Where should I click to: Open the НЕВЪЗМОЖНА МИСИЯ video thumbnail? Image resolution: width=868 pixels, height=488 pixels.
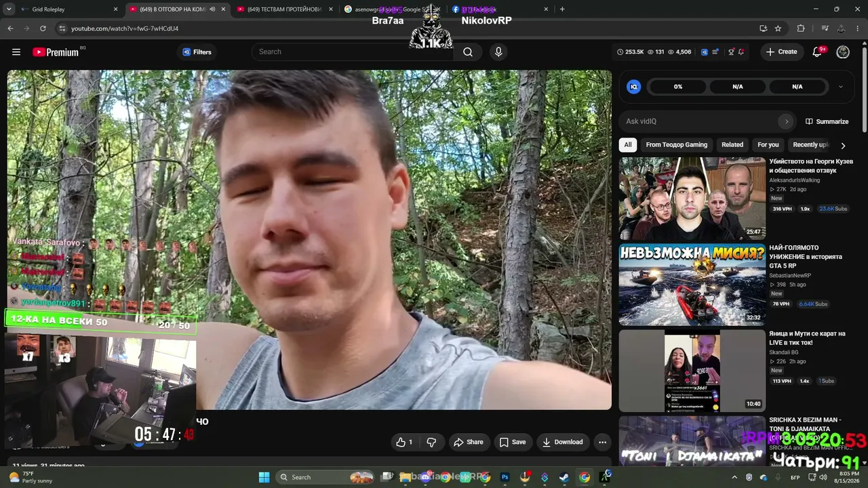pos(692,285)
